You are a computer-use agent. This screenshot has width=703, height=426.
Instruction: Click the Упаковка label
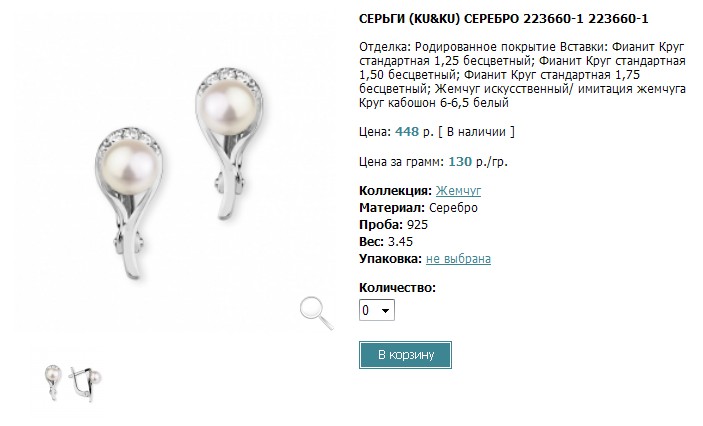pos(391,259)
